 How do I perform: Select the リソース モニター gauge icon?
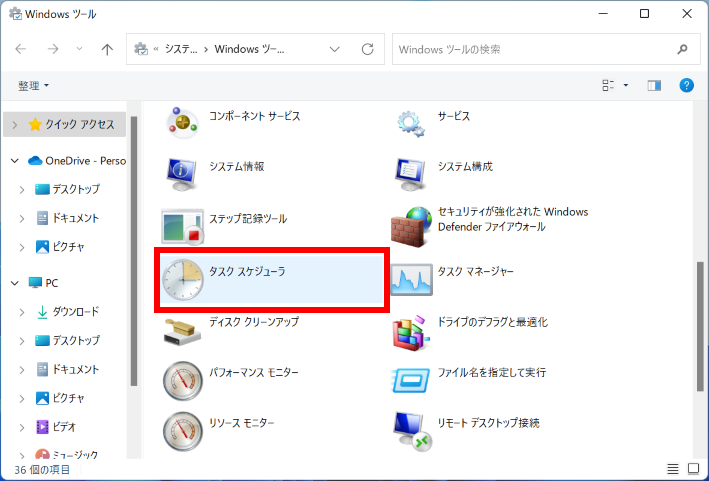click(x=183, y=431)
